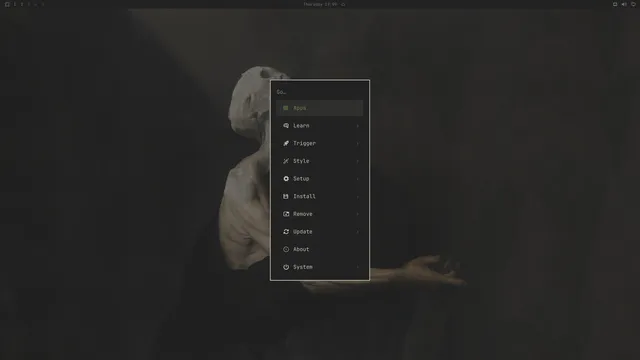The width and height of the screenshot is (640, 360).
Task: Select the Install menu entry
Action: (320, 196)
